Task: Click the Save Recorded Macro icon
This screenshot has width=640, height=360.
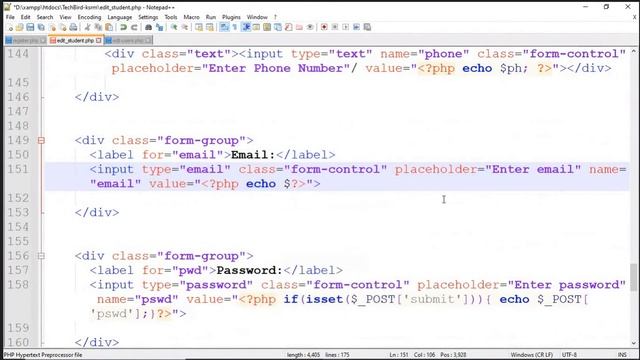Action: (367, 27)
